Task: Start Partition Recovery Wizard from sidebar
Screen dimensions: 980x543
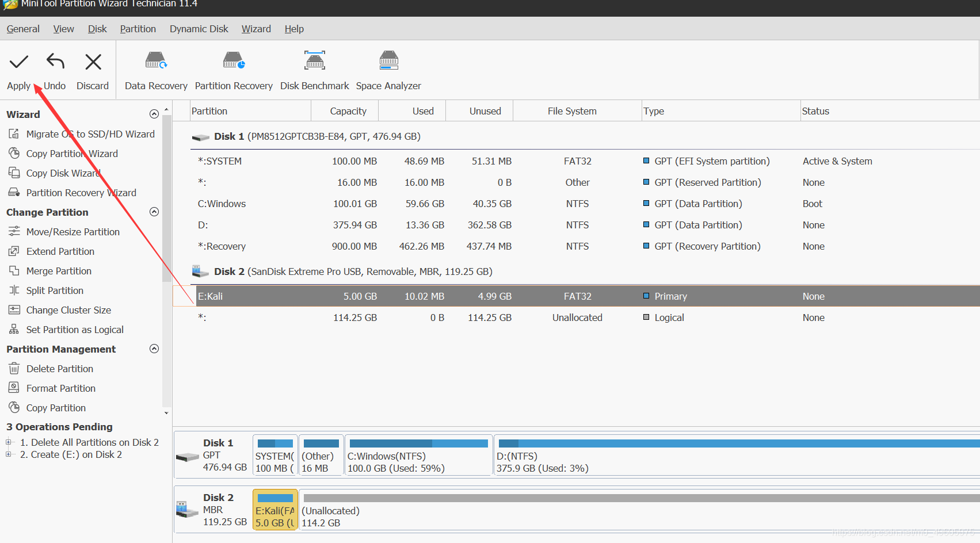Action: [x=81, y=193]
